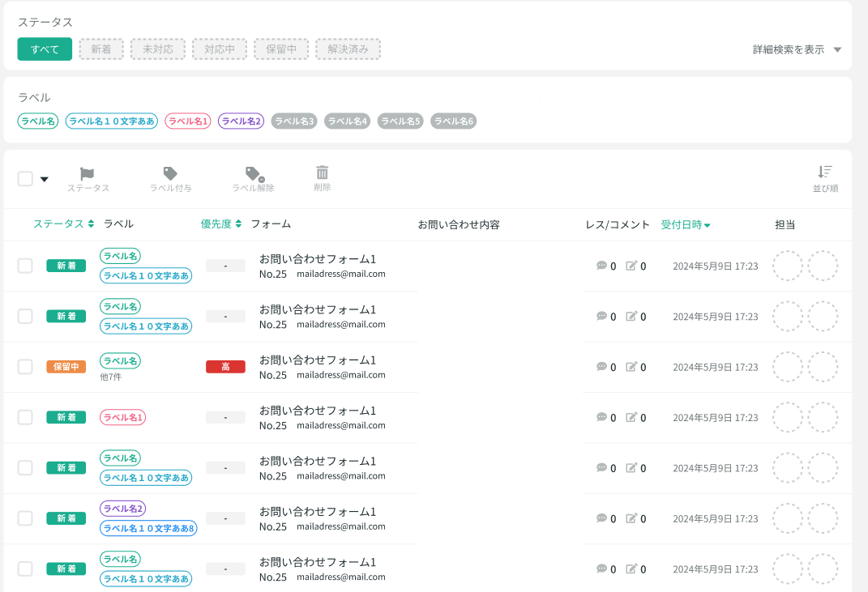Select the 保留中 status filter

click(x=281, y=49)
